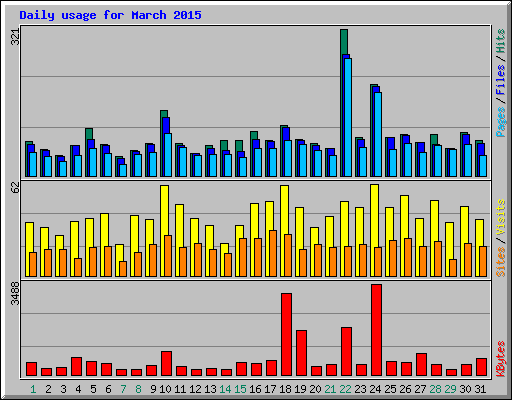The height and width of the screenshot is (400, 512).
Task: Click the red KBytes bar for day 24
Action: tap(376, 330)
